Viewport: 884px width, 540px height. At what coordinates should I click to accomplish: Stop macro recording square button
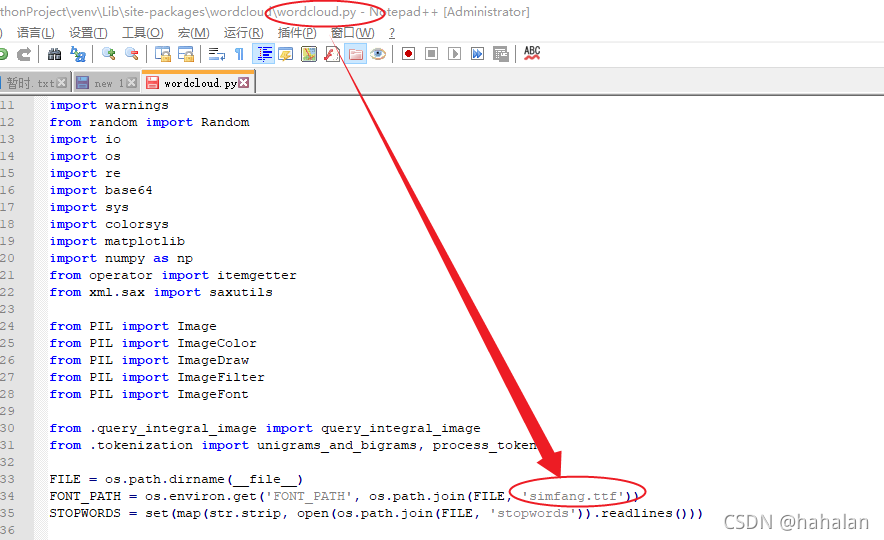point(431,54)
